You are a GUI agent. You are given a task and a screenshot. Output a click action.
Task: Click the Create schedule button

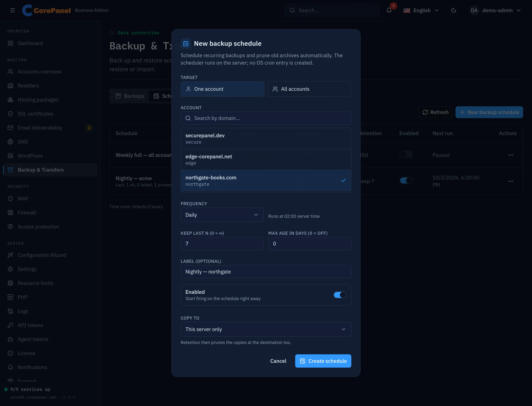(x=323, y=361)
